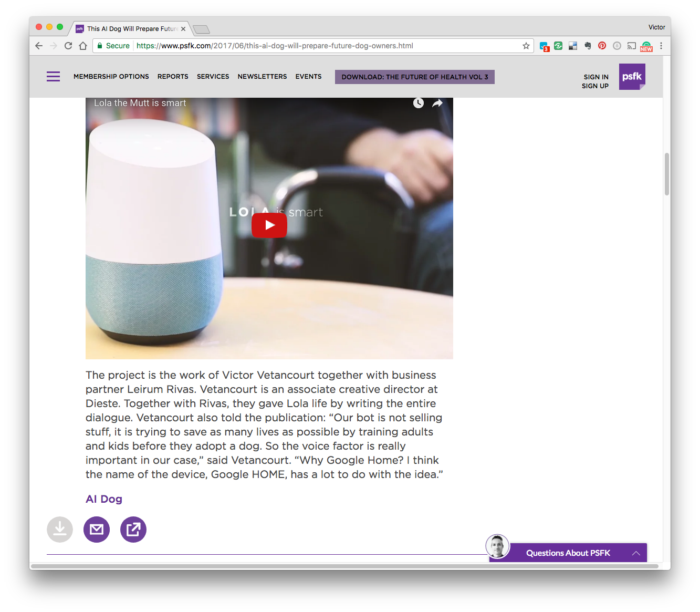
Task: Click the page vertical scrollbar thumb
Action: point(667,174)
